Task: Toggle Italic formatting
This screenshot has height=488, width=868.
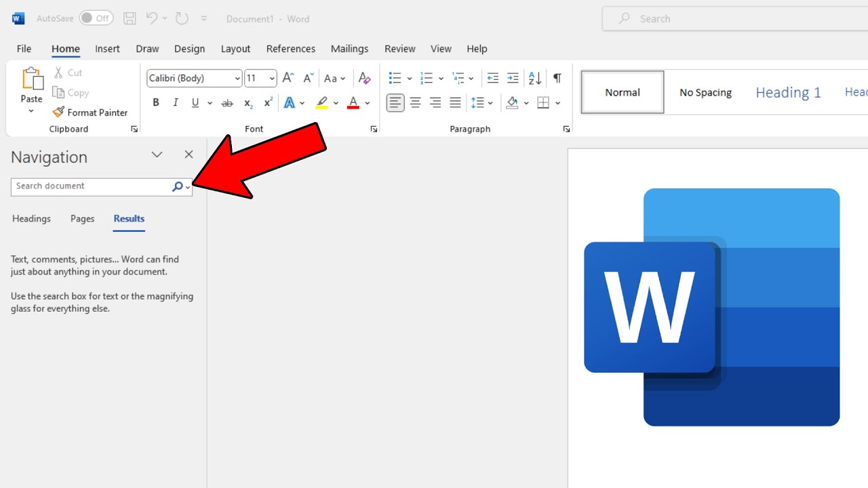Action: coord(176,103)
